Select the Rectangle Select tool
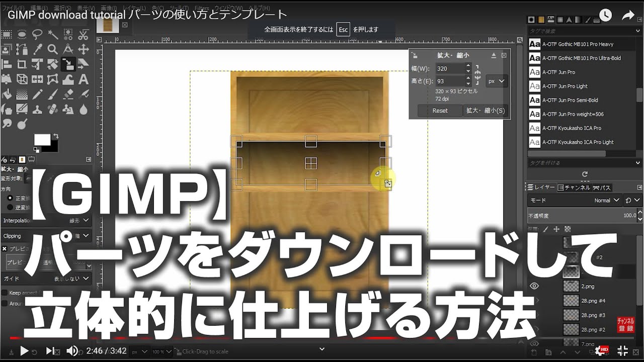This screenshot has width=644, height=362. click(x=7, y=35)
